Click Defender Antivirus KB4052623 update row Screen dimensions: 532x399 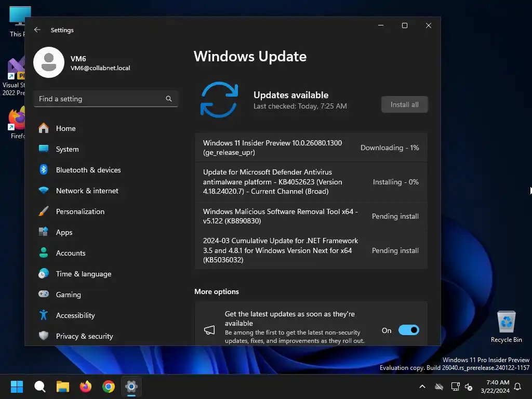[x=311, y=181]
